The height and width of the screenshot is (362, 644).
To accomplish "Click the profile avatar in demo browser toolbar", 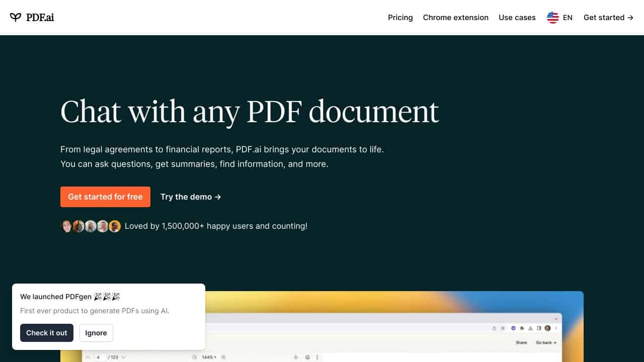I will (x=547, y=328).
